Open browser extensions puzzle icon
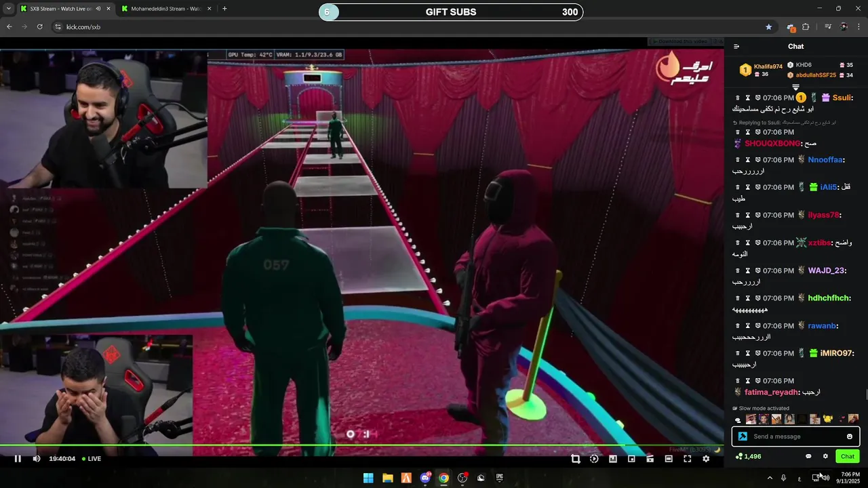Screen dimensions: 868x488 [x=806, y=26]
